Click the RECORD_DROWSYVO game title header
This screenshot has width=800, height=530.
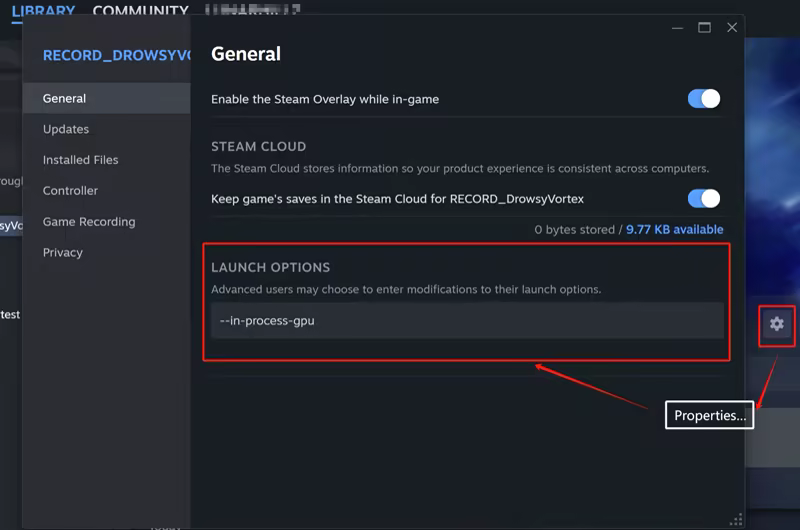click(x=115, y=55)
